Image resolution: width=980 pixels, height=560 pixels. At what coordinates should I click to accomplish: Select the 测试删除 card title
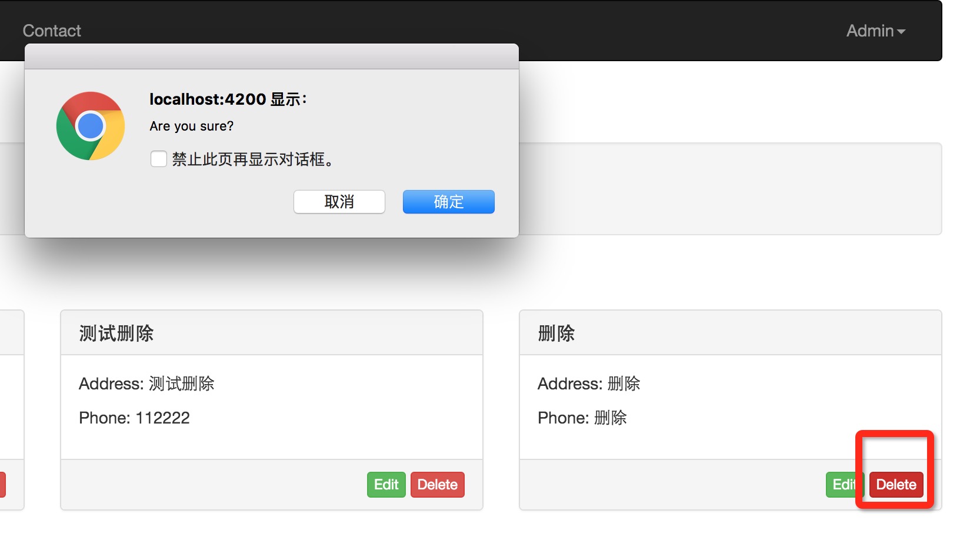116,334
